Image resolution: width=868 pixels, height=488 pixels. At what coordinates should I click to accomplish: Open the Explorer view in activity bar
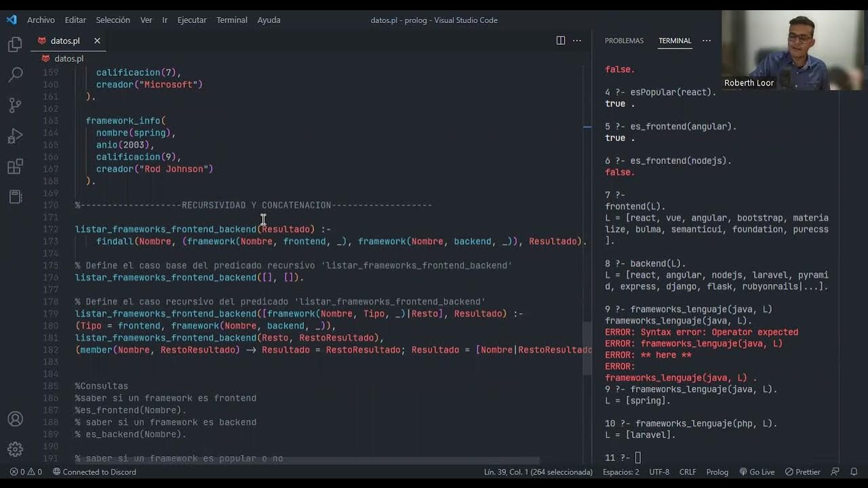point(15,45)
